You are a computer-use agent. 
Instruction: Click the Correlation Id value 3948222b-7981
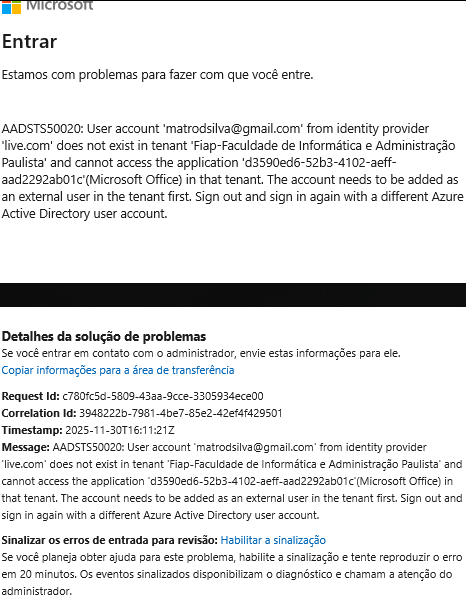click(x=181, y=413)
